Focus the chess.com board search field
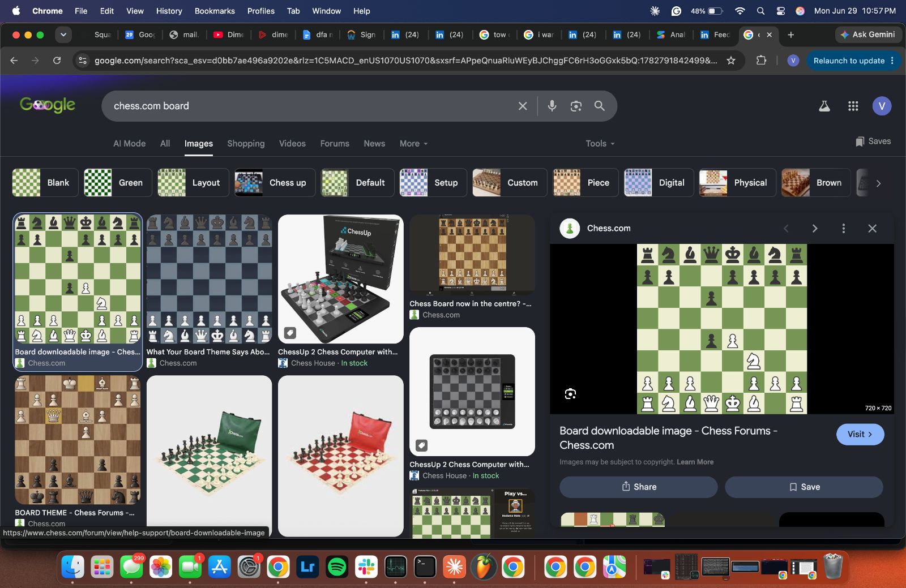 coord(311,106)
